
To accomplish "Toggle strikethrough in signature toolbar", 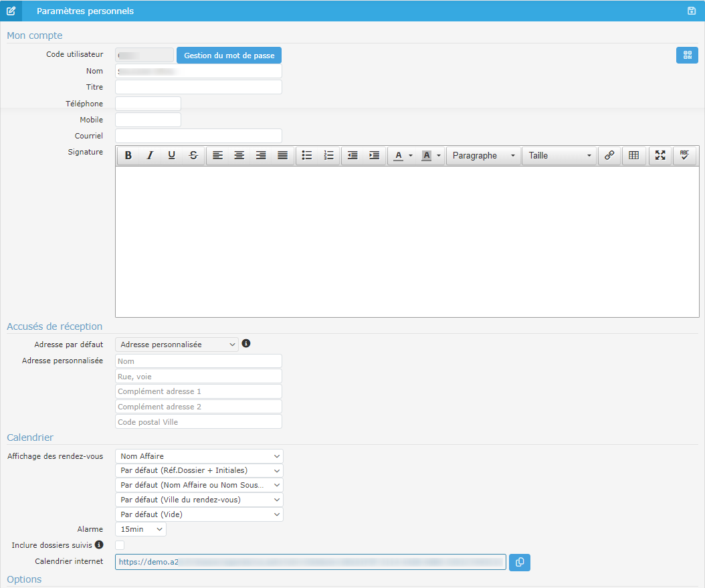I will click(x=193, y=155).
